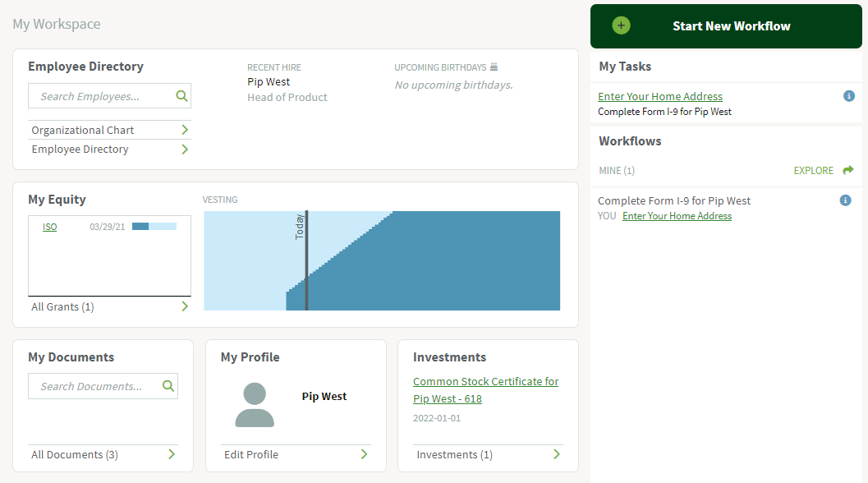This screenshot has width=868, height=483.
Task: Expand Employee Directory row arrow
Action: [x=185, y=149]
